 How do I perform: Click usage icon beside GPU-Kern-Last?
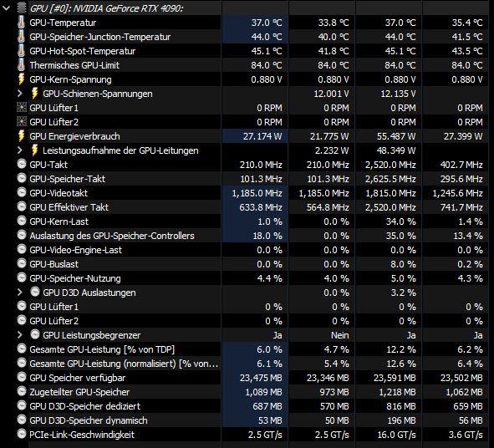point(22,221)
